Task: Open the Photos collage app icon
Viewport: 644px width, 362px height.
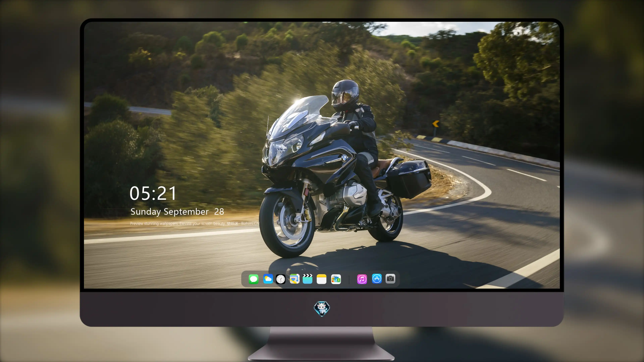Action: point(336,279)
